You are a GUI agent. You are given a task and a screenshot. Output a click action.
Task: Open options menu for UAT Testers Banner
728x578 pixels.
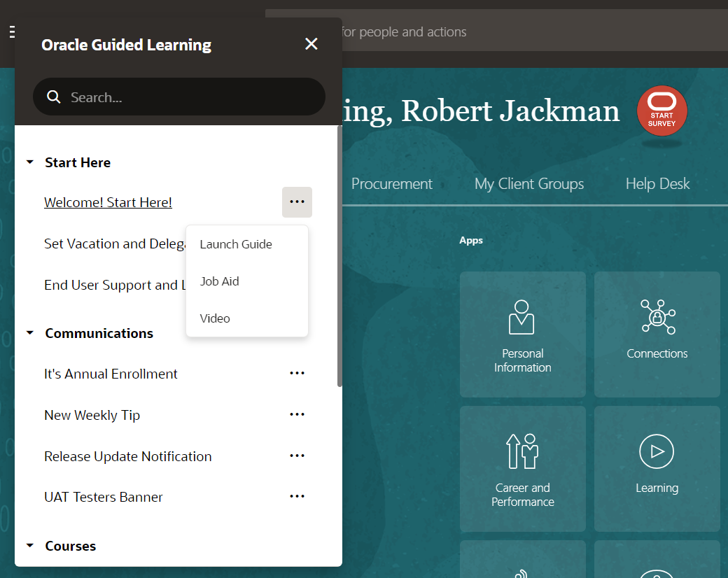(297, 496)
